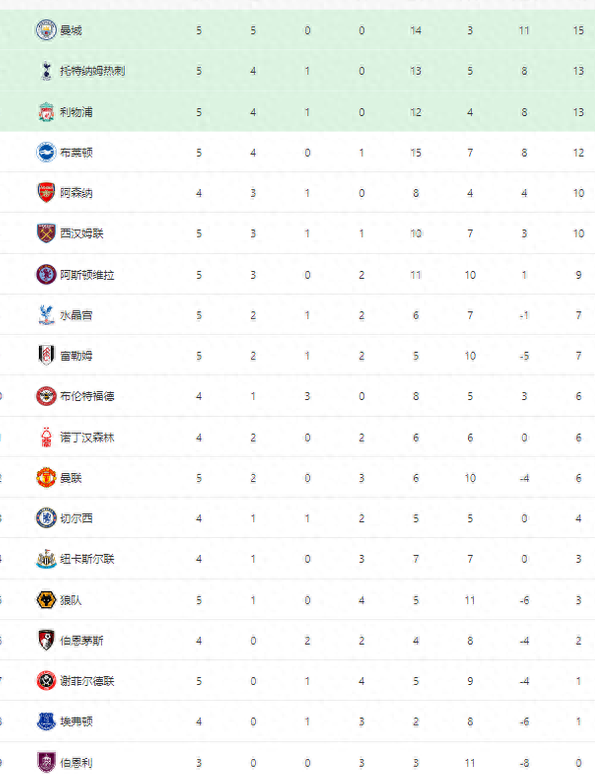Click the Aston Villa crest
The width and height of the screenshot is (595, 774).
click(x=46, y=275)
